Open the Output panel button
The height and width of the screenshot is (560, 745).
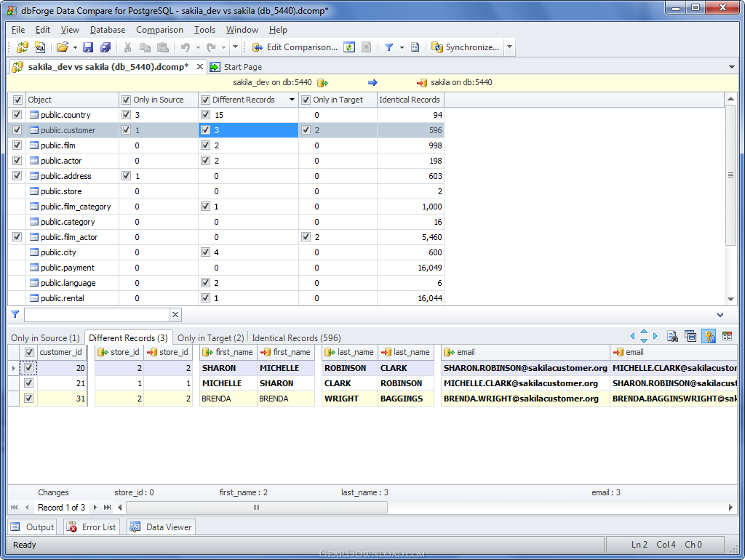[33, 527]
